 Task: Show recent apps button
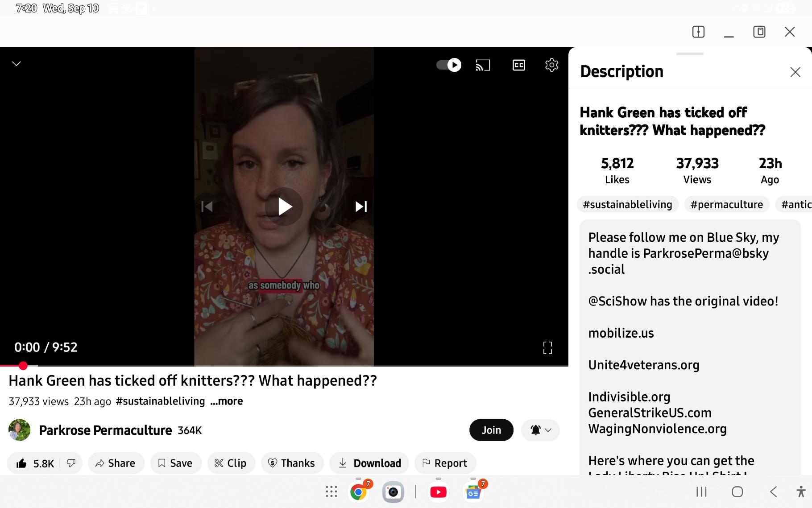(x=701, y=492)
